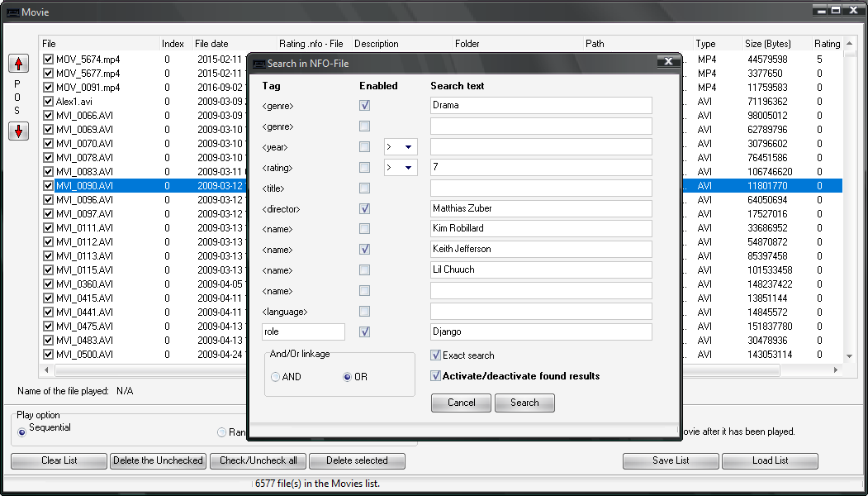The height and width of the screenshot is (496, 868).
Task: Click the Type column header
Action: 719,44
